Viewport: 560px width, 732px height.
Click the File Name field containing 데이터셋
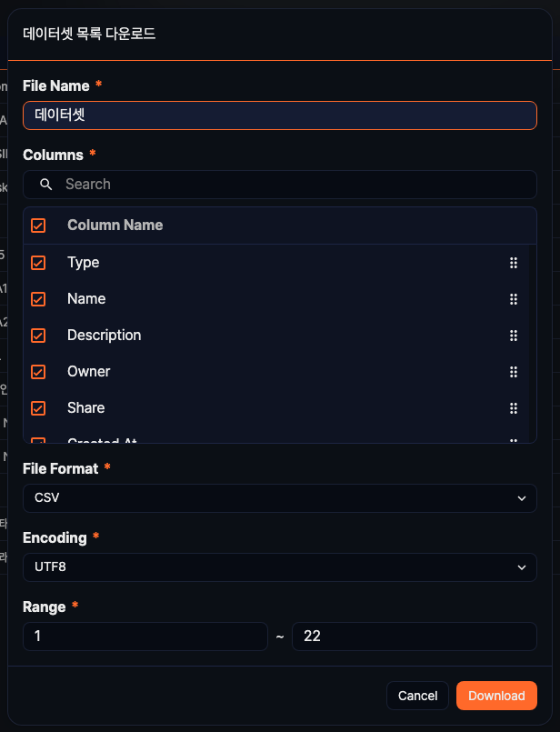[x=279, y=115]
